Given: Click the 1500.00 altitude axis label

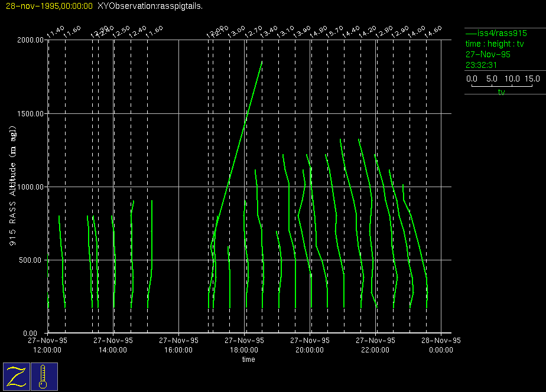Looking at the screenshot, I should pyautogui.click(x=31, y=114).
